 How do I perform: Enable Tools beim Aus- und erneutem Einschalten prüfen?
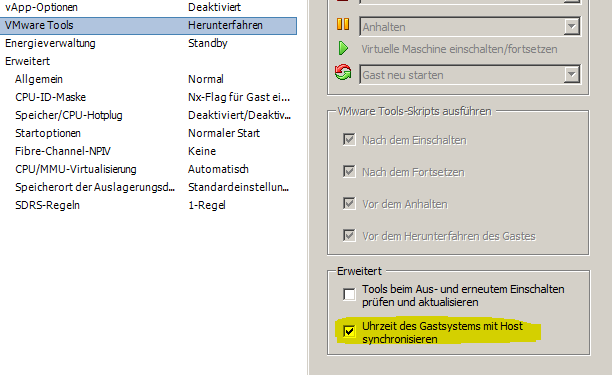(349, 294)
